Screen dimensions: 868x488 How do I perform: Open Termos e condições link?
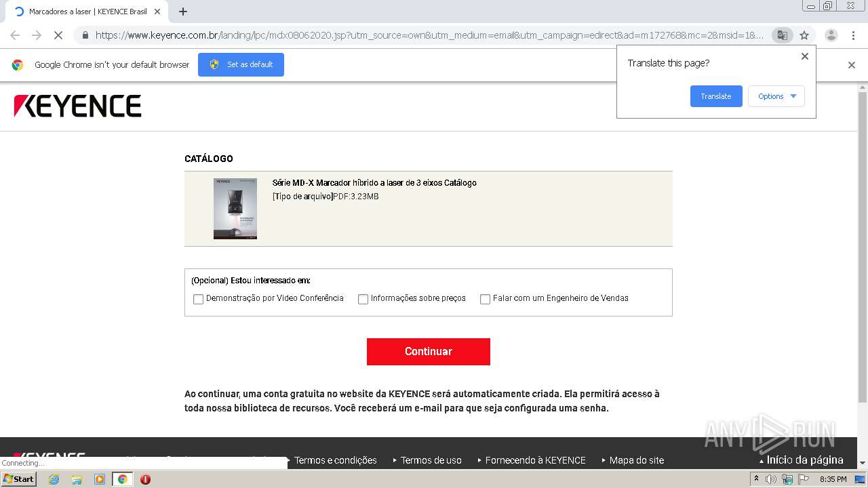tap(336, 460)
